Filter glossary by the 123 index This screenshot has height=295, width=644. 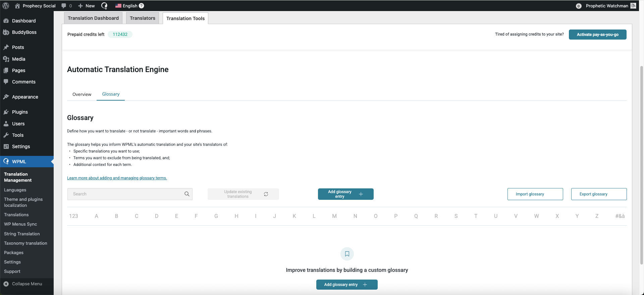73,216
